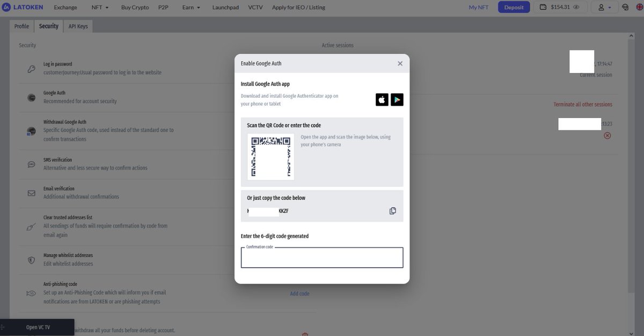Open the Google Play download link
Screen dimensions: 644x336
(397, 99)
